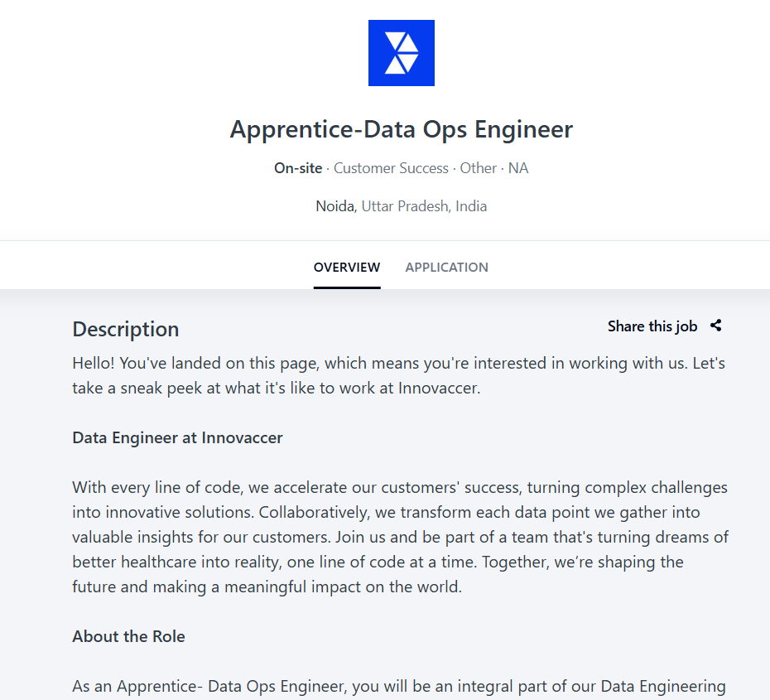The width and height of the screenshot is (770, 700).
Task: Click the share icon beside Share this job
Action: tap(716, 326)
